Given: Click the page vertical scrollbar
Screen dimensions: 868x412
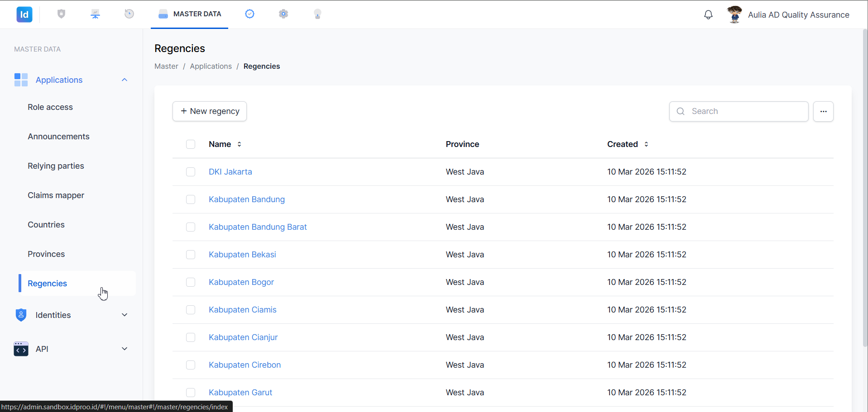Looking at the screenshot, I should [x=865, y=188].
